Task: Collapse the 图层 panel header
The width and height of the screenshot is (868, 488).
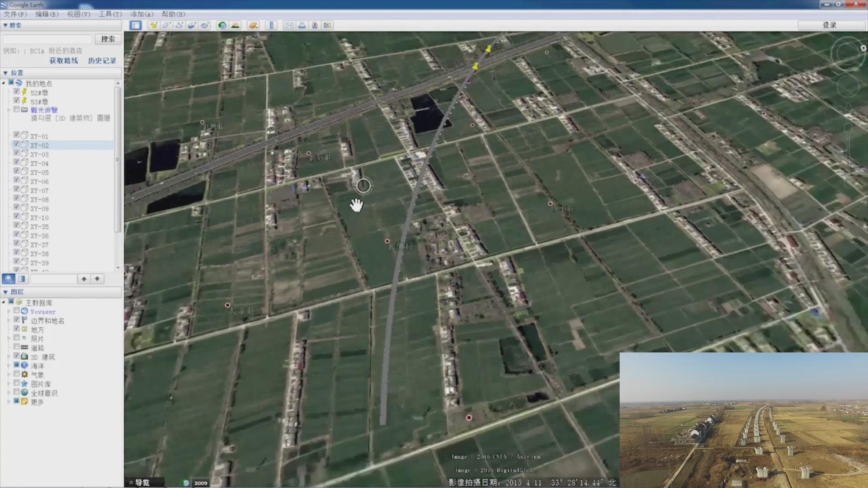Action: [61, 292]
